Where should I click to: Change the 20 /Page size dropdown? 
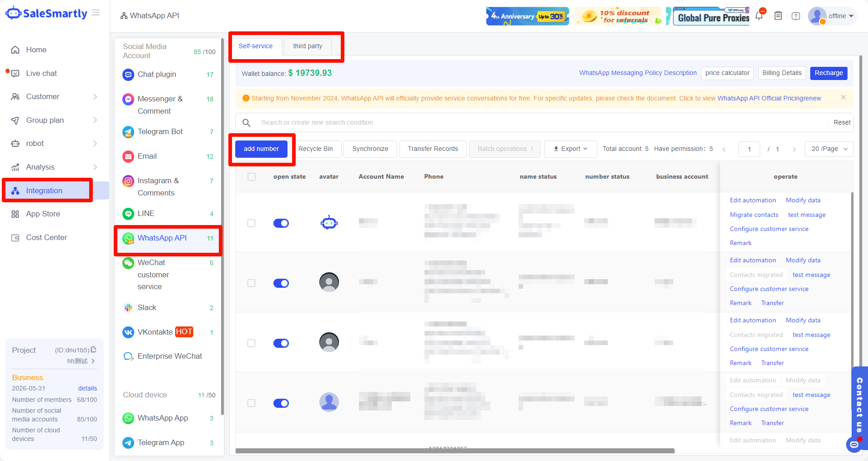point(829,149)
